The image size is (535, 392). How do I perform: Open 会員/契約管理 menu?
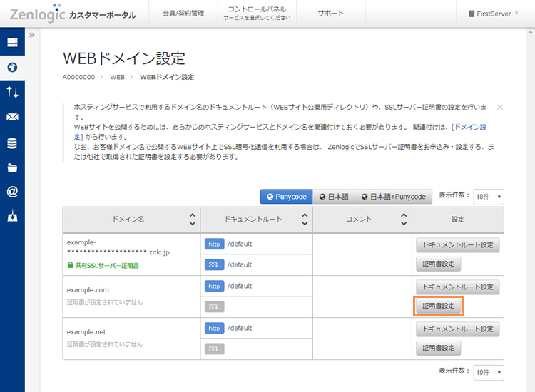pos(183,14)
